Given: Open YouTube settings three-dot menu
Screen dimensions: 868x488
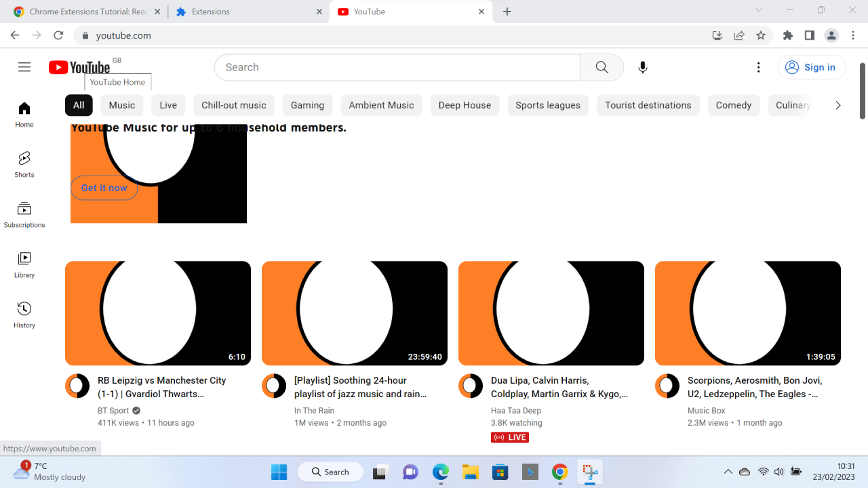Looking at the screenshot, I should coord(759,67).
